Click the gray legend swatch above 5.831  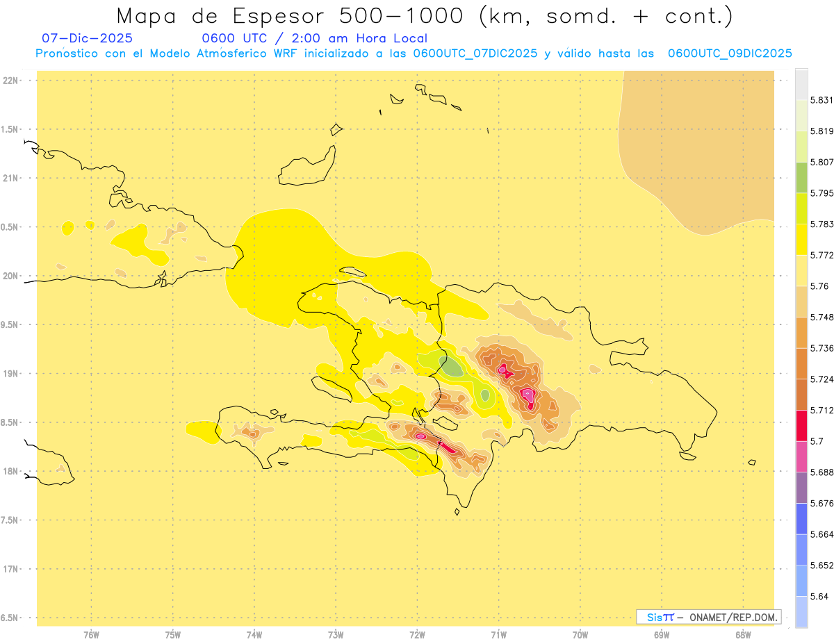click(801, 84)
